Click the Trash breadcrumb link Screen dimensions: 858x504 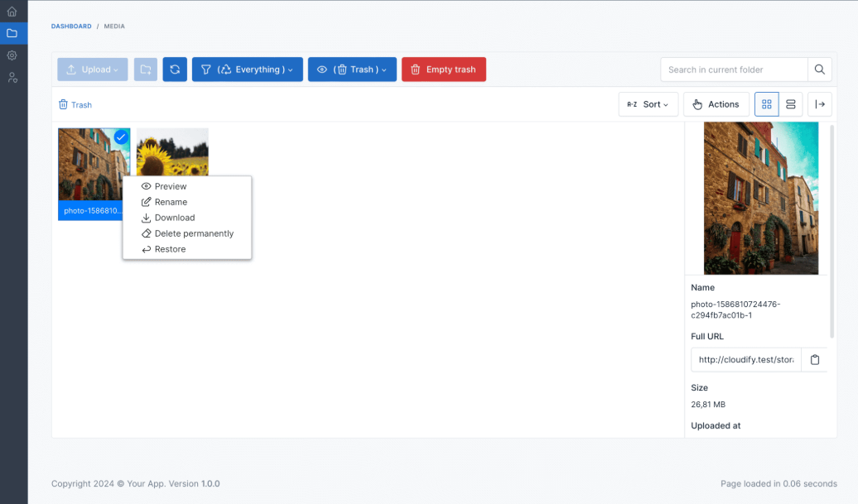tap(75, 105)
